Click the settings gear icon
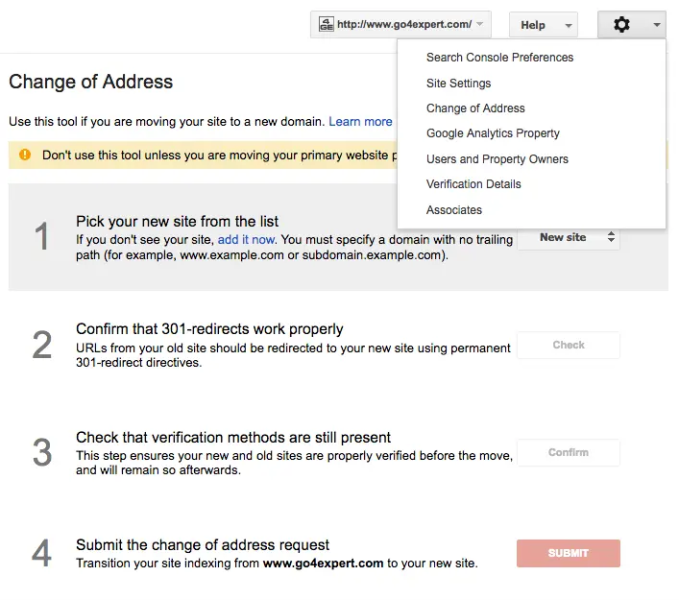This screenshot has width=679, height=600. point(621,25)
